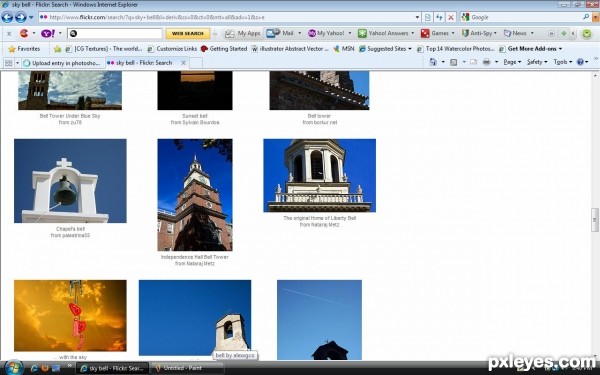Click the Forward navigation arrow
The width and height of the screenshot is (600, 375).
(21, 17)
